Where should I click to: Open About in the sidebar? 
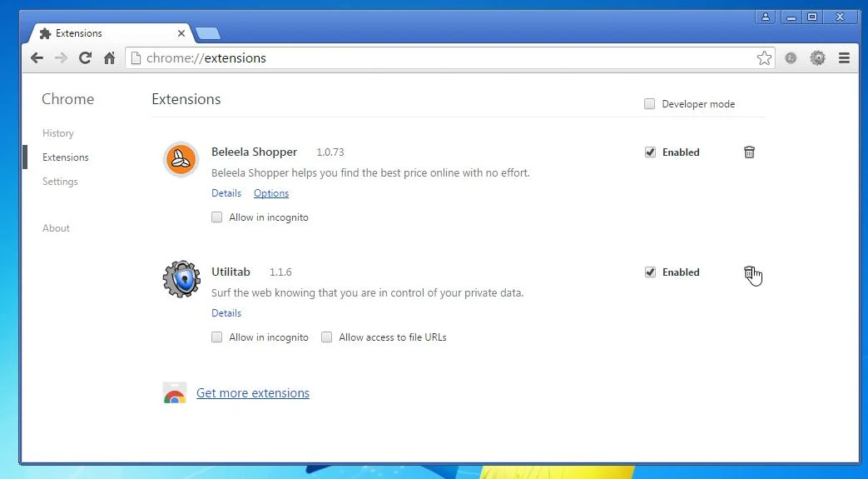[56, 228]
